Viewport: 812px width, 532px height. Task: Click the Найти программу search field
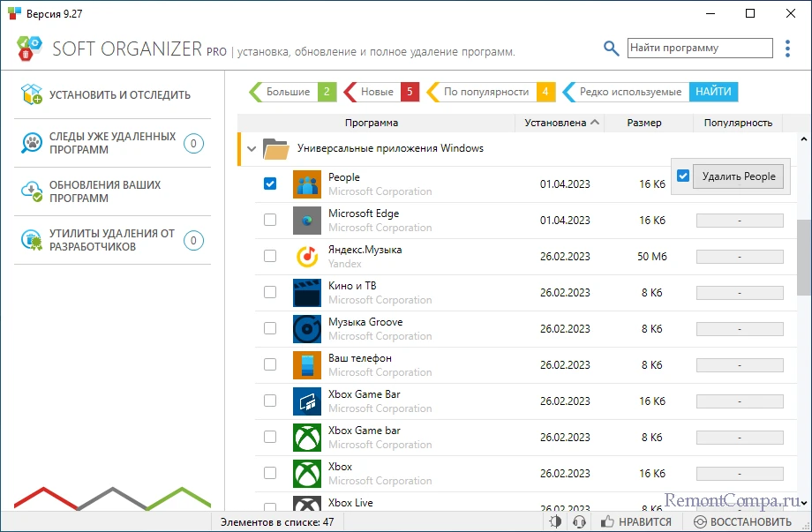[700, 49]
